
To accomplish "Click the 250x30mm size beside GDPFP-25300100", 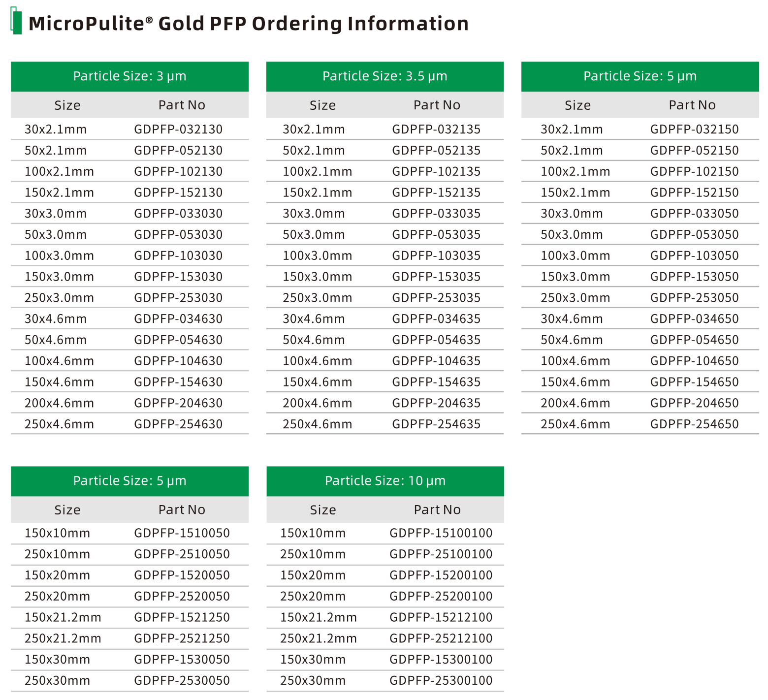I will point(313,681).
